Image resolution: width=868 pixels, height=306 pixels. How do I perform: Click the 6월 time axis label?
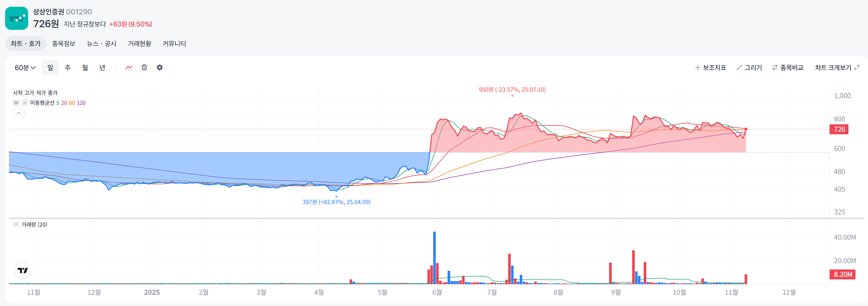[x=437, y=292]
